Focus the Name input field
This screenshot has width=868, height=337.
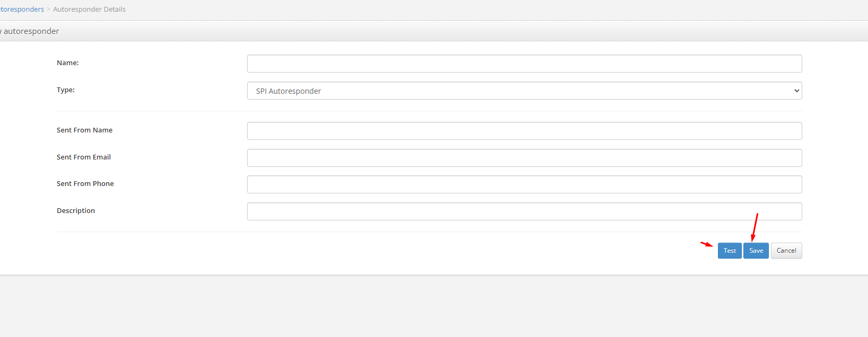(x=524, y=64)
